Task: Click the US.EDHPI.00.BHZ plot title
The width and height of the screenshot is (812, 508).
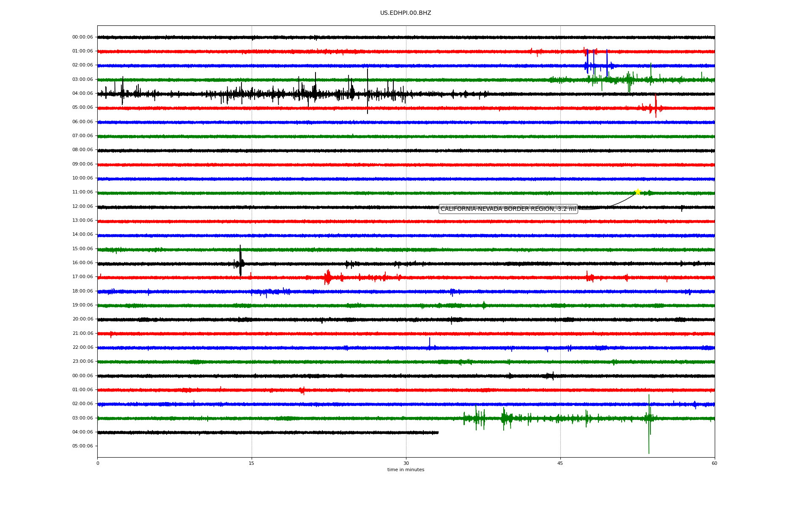Action: pyautogui.click(x=406, y=13)
